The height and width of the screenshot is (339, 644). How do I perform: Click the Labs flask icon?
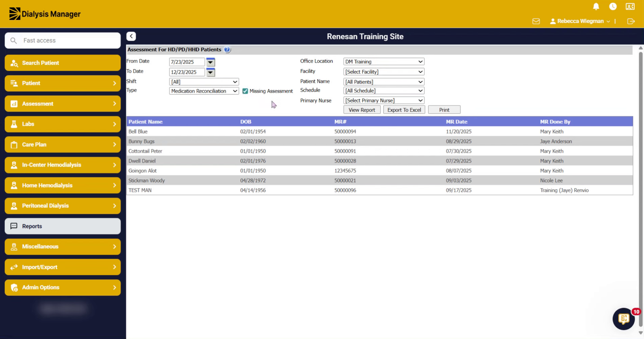click(14, 124)
